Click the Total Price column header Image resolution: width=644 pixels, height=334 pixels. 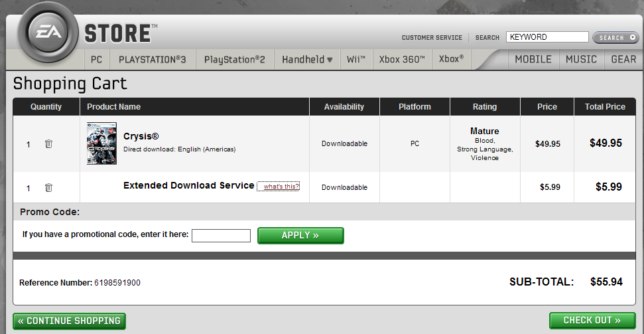605,107
